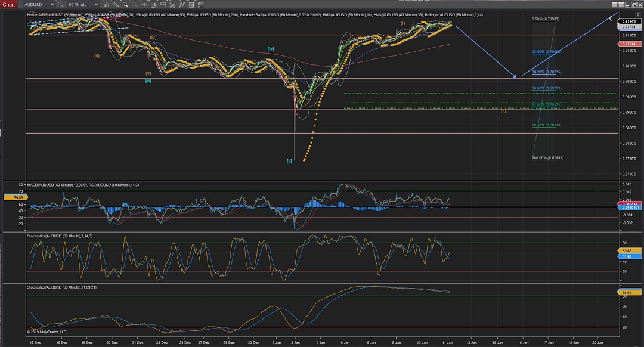
Task: Click the 0.6750 price axis label
Action: click(x=629, y=159)
